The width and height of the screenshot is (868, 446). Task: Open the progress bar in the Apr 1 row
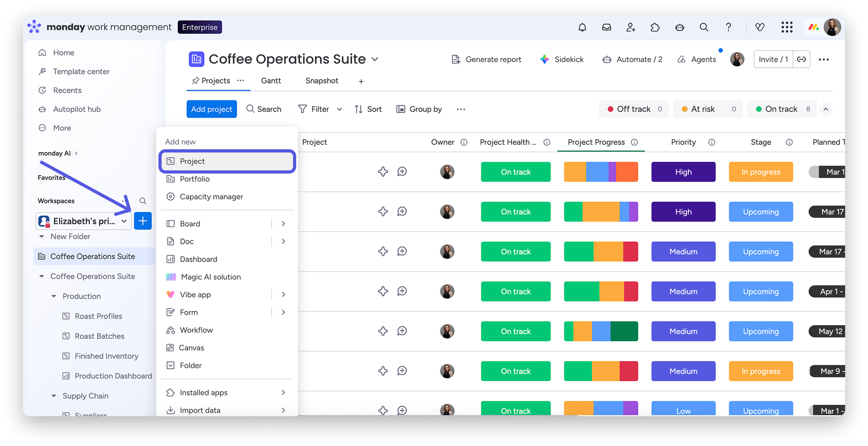click(601, 292)
